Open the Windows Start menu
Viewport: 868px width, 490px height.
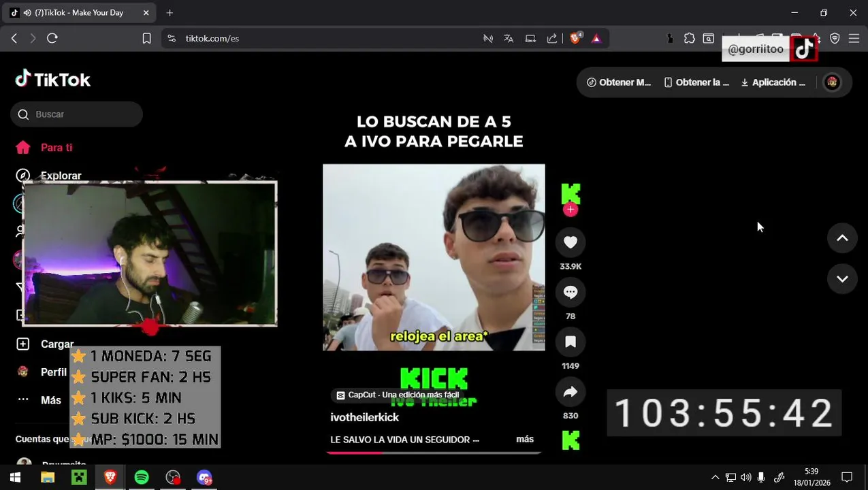(15, 478)
